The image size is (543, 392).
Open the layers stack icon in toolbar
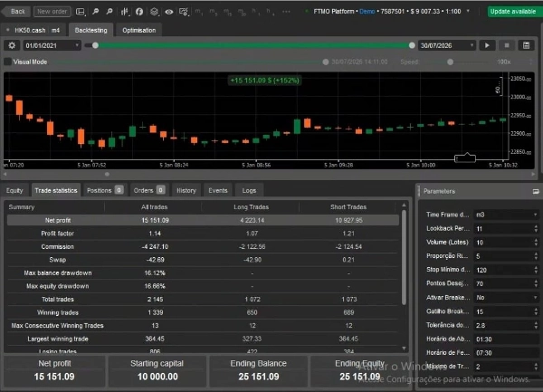[154, 12]
